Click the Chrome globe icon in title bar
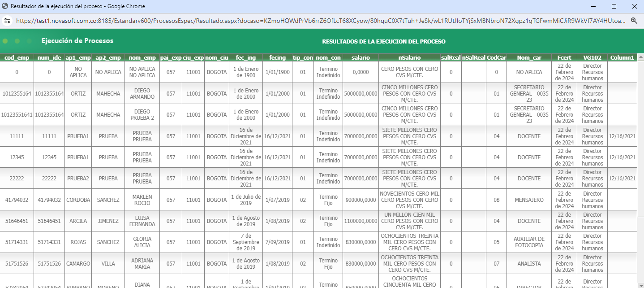 [5, 6]
